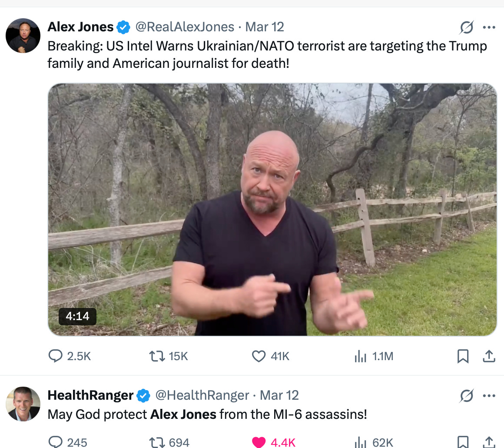
Task: Open more options menu on HealthRanger post
Action: pyautogui.click(x=489, y=395)
